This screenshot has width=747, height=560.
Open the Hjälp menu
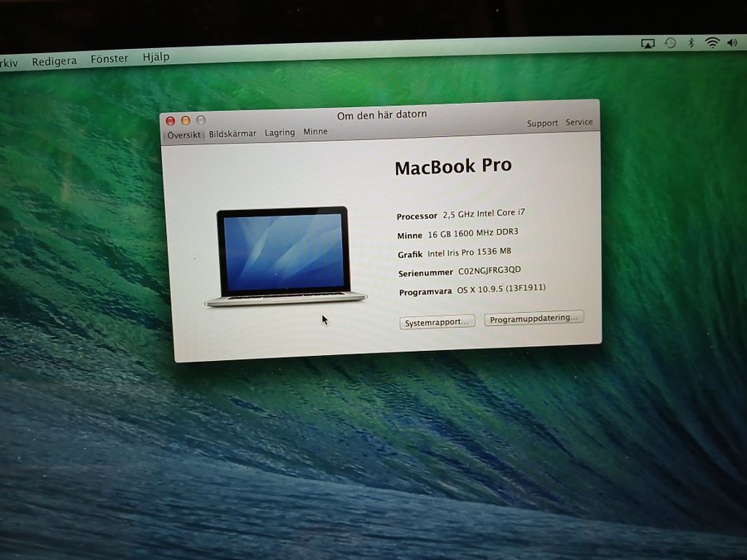click(x=156, y=57)
